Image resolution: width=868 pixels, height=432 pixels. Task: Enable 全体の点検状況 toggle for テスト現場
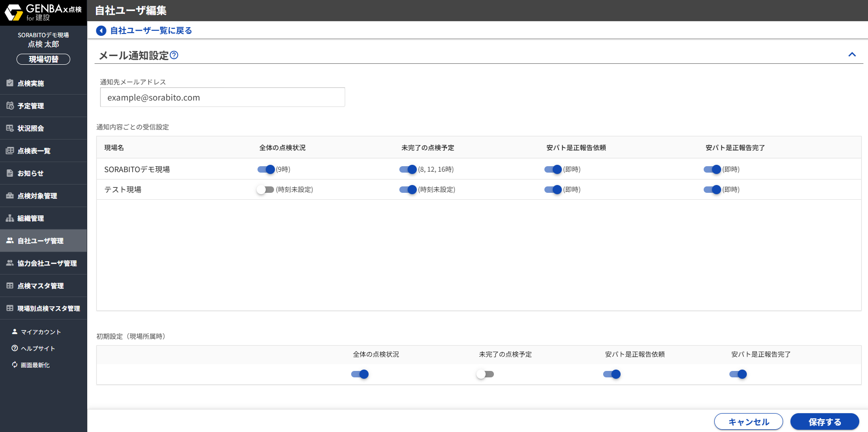pos(265,190)
